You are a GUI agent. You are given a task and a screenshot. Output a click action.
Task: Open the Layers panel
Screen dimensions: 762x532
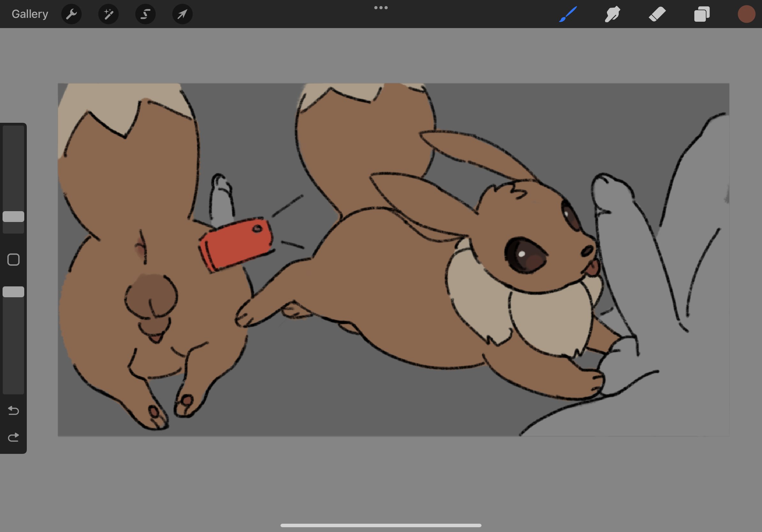click(x=702, y=14)
